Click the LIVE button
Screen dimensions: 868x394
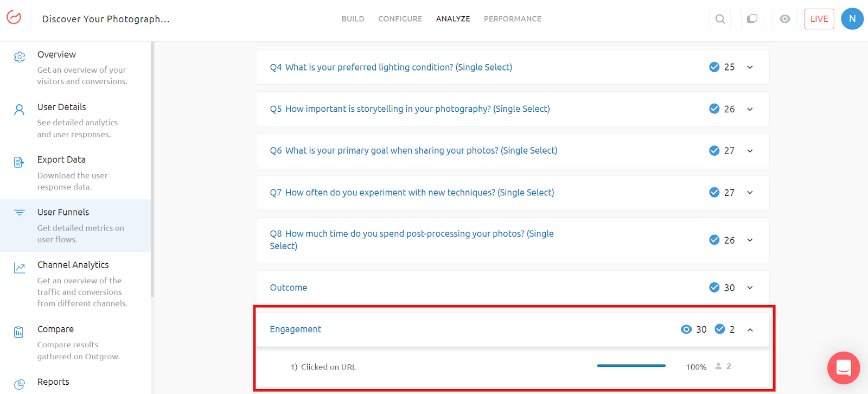pos(819,19)
